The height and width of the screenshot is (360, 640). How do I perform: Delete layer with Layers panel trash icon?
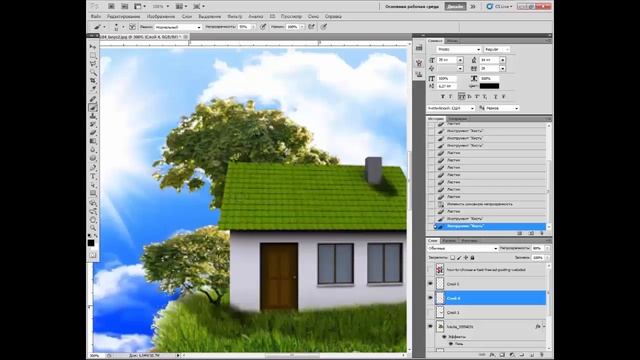point(542,355)
